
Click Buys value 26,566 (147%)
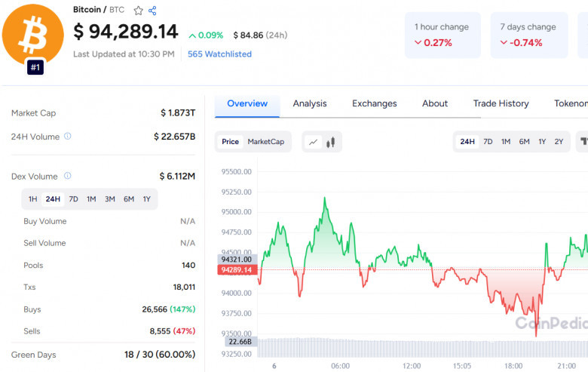[x=169, y=309]
